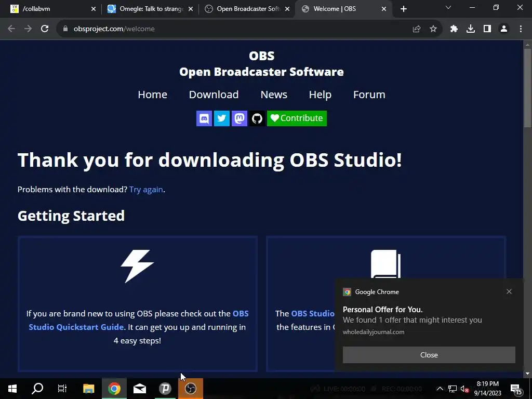The width and height of the screenshot is (532, 399).
Task: Switch to the Omegle tab
Action: pyautogui.click(x=150, y=9)
